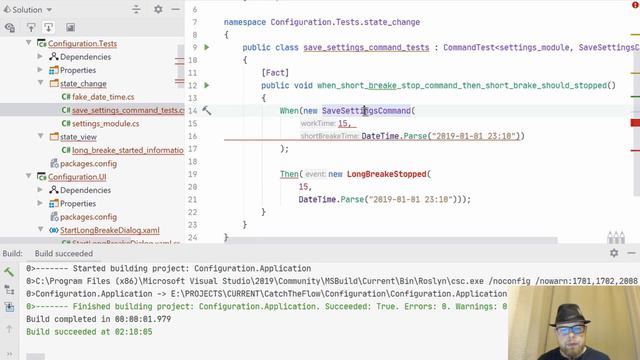
Task: Select the state_view folder
Action: tap(78, 137)
